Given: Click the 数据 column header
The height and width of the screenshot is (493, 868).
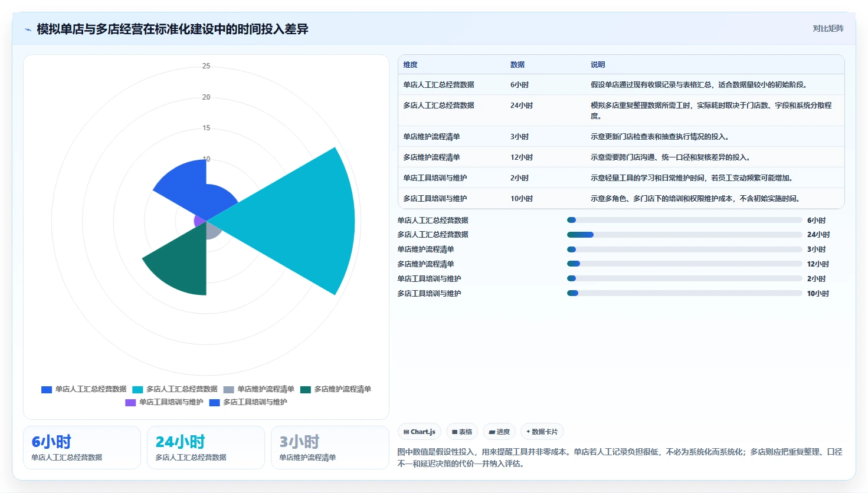Looking at the screenshot, I should [x=517, y=65].
